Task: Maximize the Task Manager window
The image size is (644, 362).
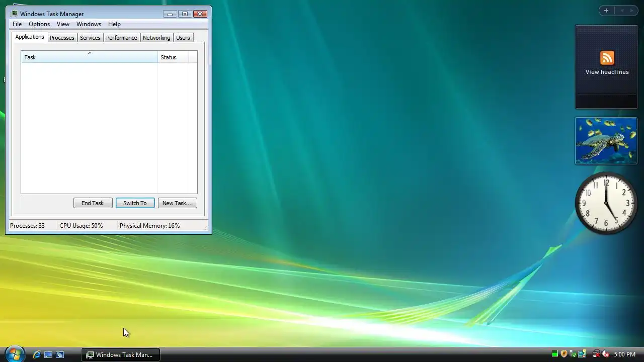Action: (x=185, y=14)
